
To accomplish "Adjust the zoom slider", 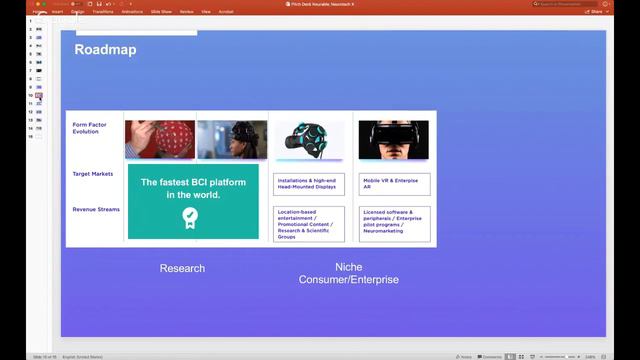I will pos(560,357).
